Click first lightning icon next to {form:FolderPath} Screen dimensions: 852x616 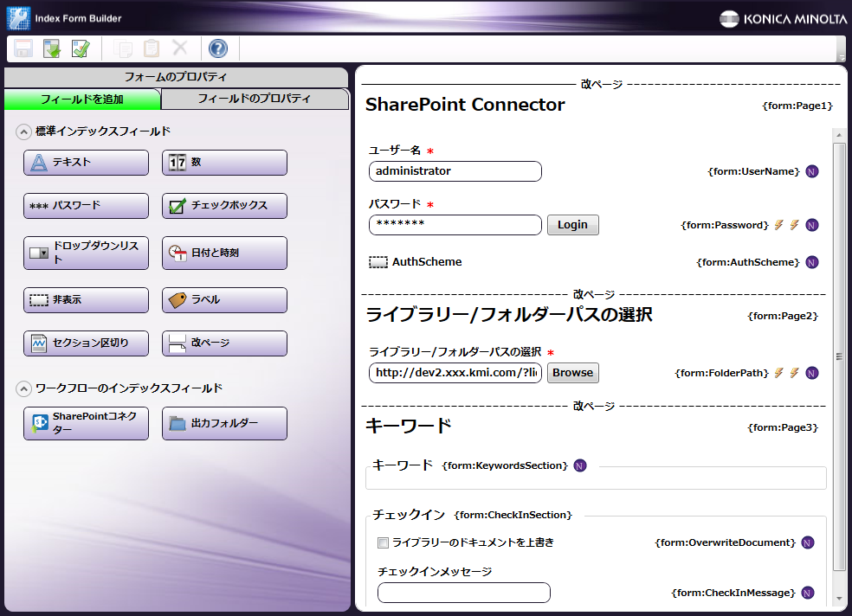(x=779, y=373)
